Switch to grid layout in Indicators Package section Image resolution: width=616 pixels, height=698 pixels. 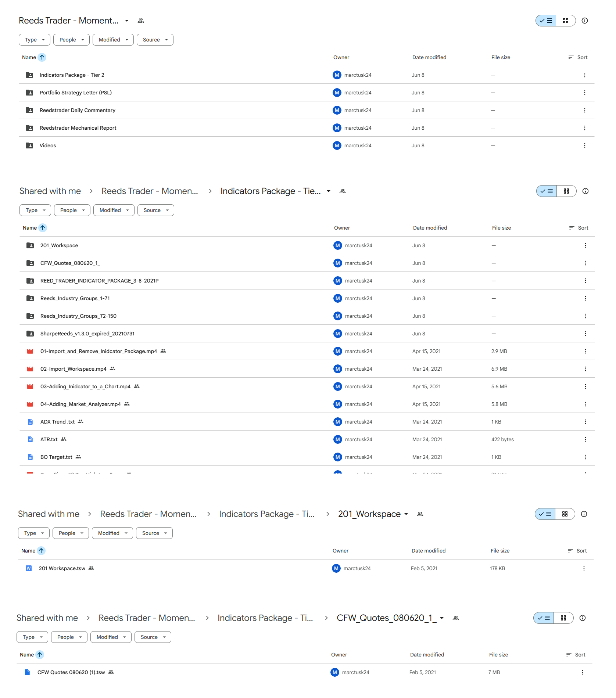(566, 191)
